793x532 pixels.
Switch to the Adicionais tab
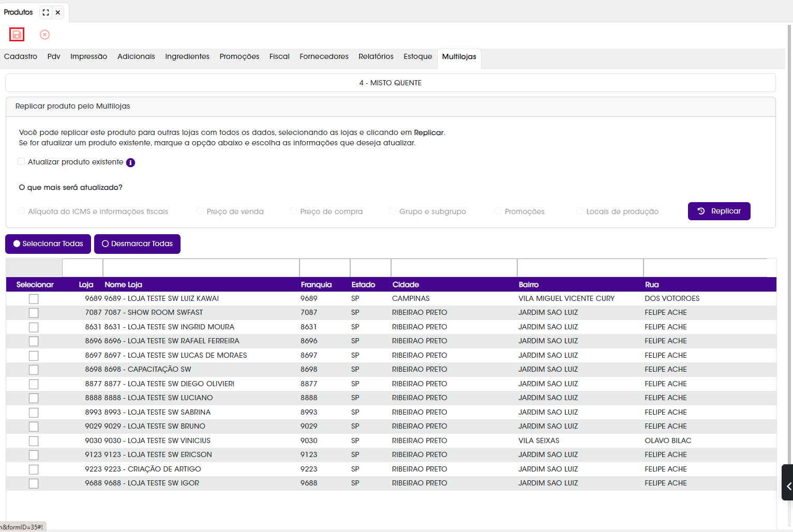coord(136,56)
